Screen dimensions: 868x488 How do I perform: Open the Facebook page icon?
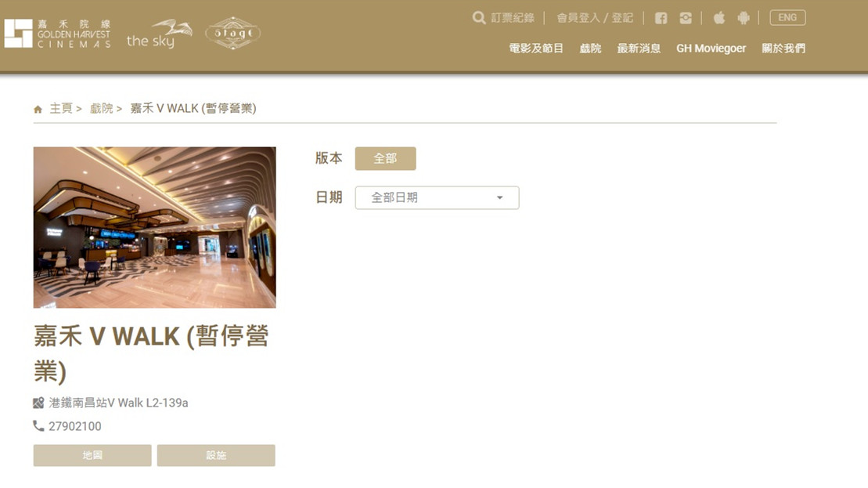point(661,18)
